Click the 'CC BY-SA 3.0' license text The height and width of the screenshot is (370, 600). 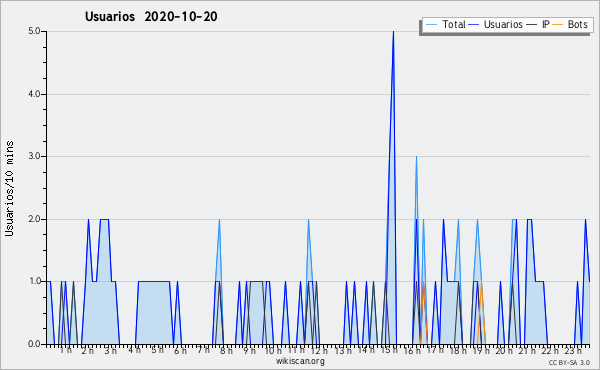(x=569, y=363)
